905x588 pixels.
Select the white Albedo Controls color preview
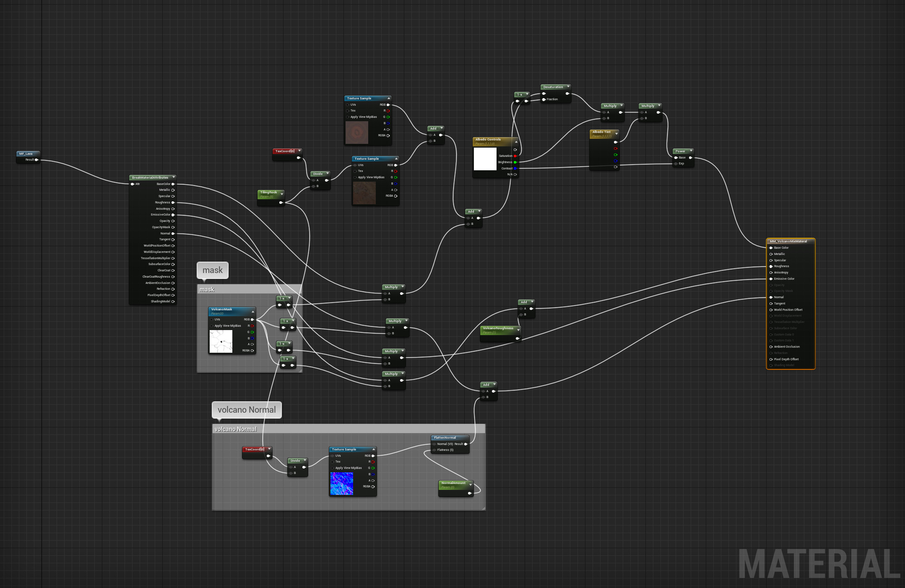[x=485, y=159]
